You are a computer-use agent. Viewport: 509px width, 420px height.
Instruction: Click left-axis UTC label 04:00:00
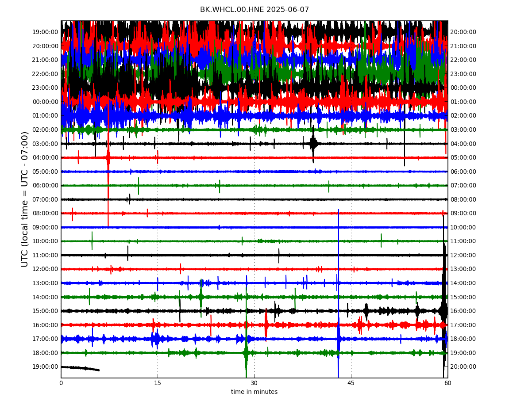[45, 158]
